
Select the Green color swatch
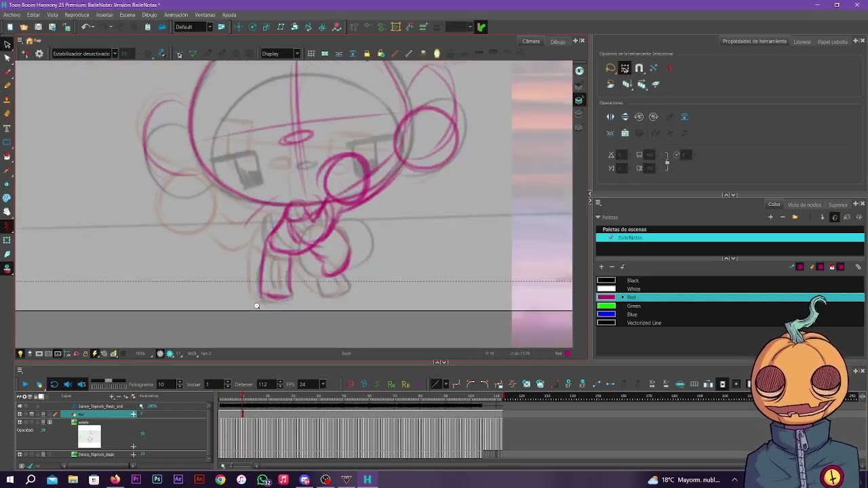(606, 306)
